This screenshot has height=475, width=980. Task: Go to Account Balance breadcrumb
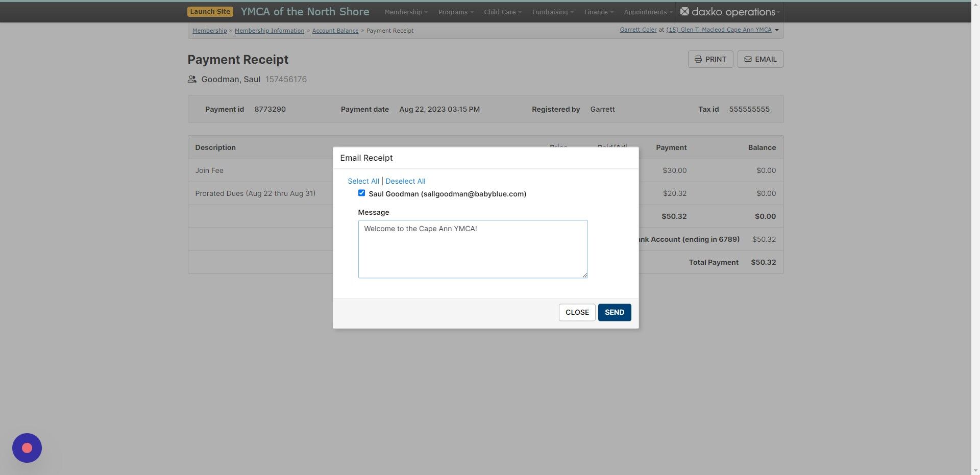pos(335,31)
